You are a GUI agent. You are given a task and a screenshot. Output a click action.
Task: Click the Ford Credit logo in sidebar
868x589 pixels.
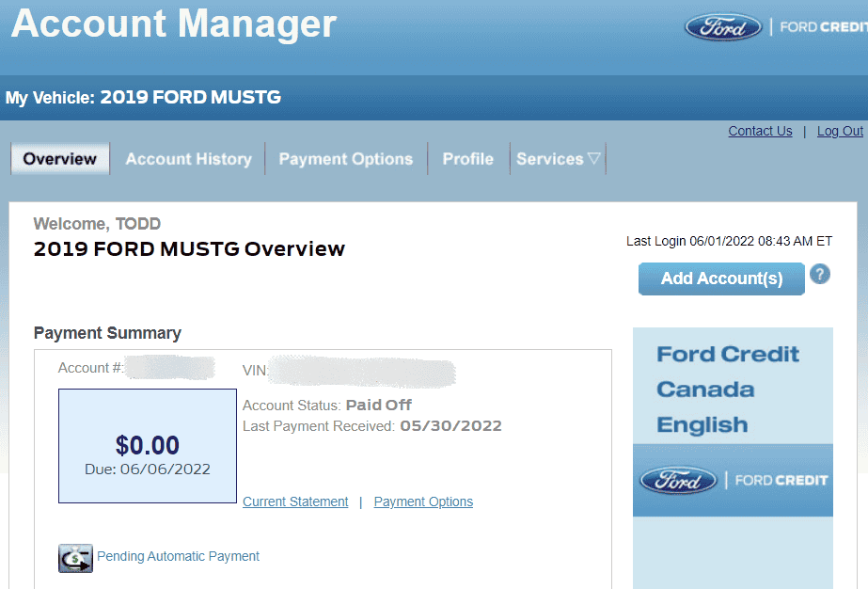click(733, 480)
